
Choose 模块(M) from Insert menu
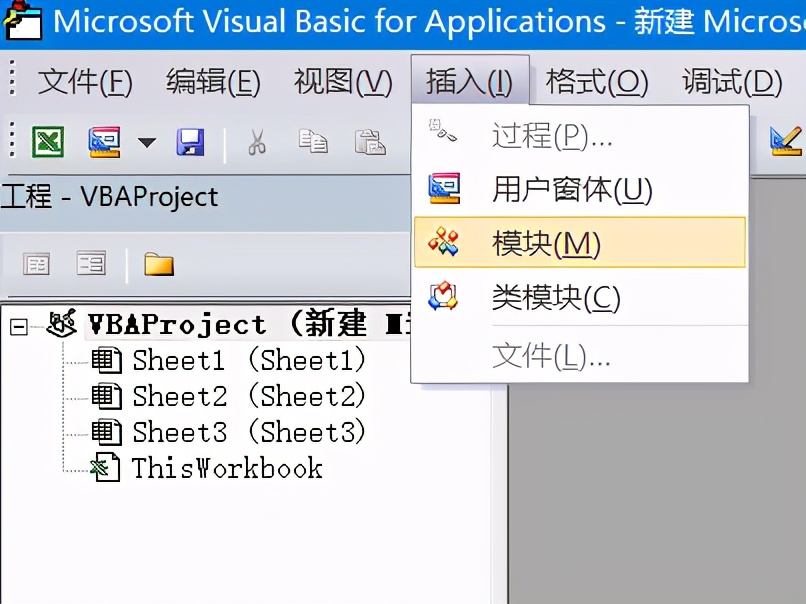tap(580, 243)
